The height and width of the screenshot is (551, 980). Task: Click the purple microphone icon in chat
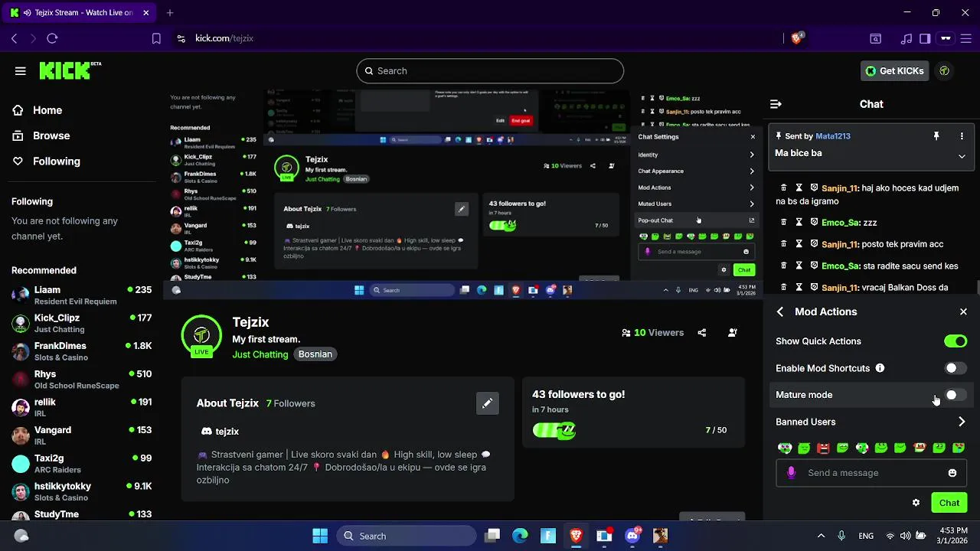coord(791,473)
